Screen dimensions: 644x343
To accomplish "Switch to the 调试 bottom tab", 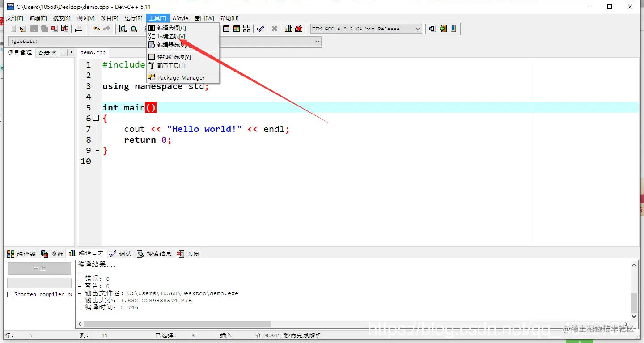I will point(121,254).
